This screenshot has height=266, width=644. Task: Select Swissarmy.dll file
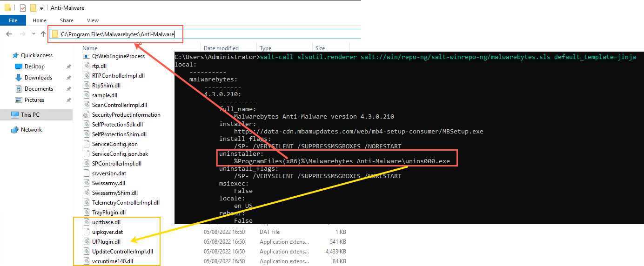tap(108, 183)
